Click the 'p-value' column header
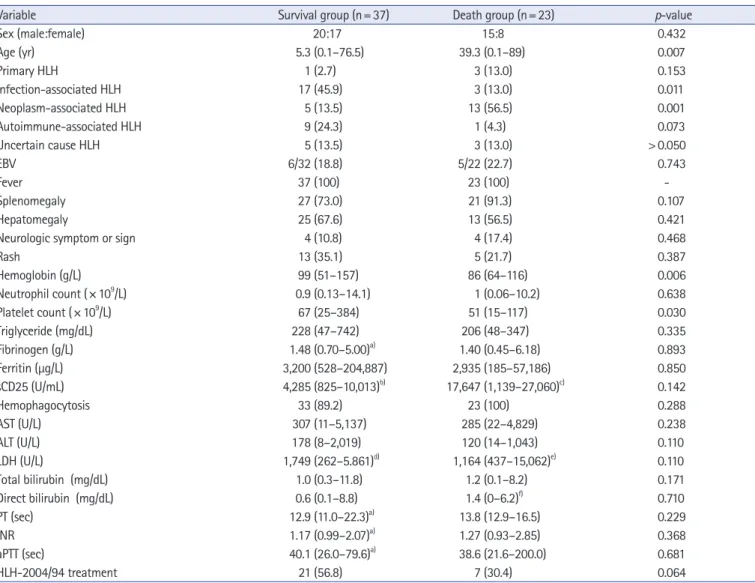This screenshot has width=755, height=583. 673,15
